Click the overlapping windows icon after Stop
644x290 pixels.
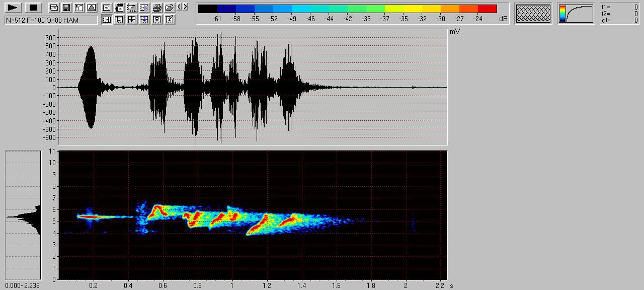pyautogui.click(x=54, y=8)
